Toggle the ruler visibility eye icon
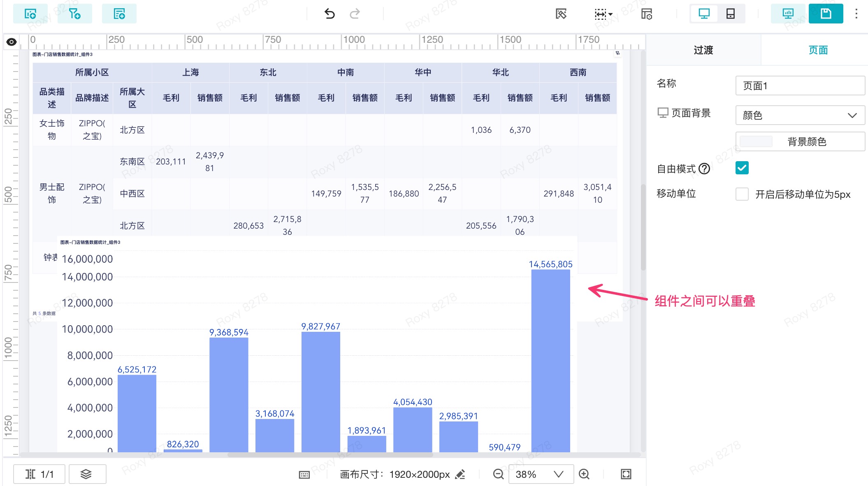Viewport: 868px width, 486px height. [12, 42]
